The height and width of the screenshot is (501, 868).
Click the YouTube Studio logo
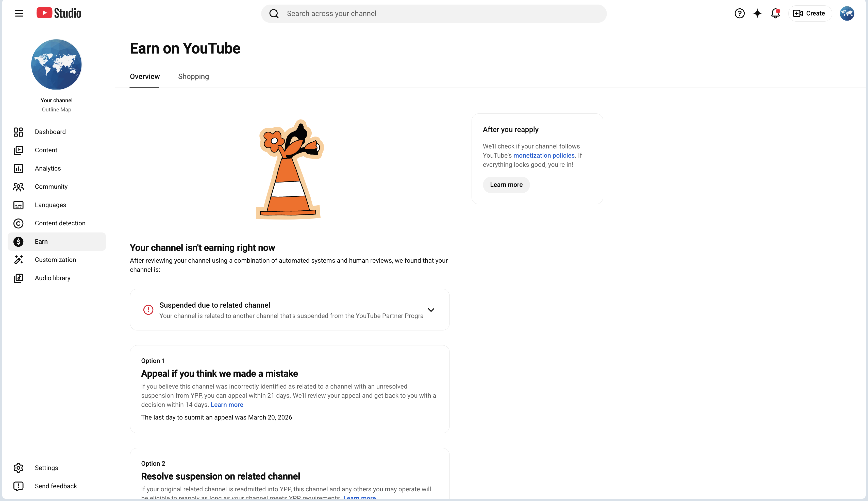[59, 13]
